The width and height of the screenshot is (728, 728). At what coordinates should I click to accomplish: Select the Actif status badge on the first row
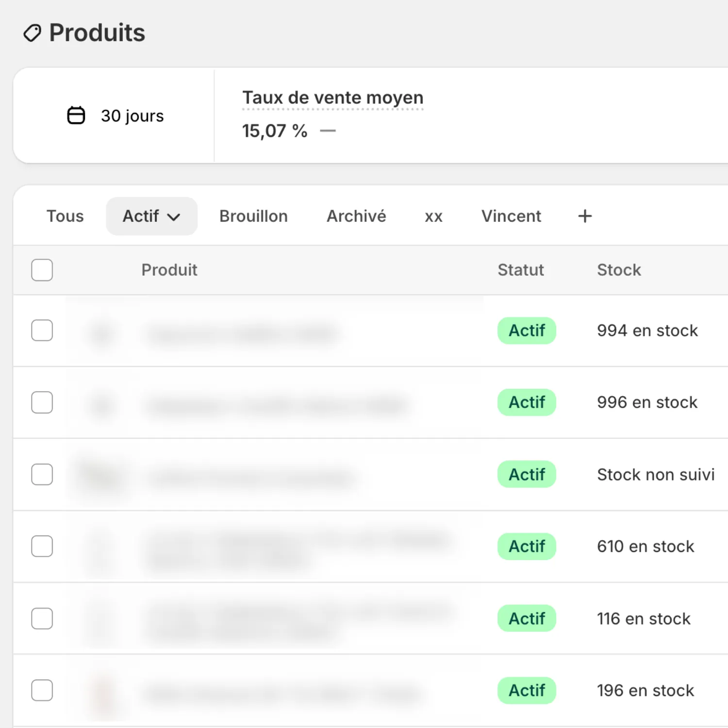[x=527, y=331]
